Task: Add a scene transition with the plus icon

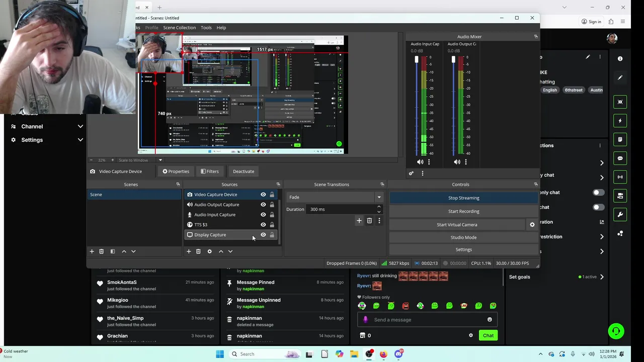Action: [x=359, y=221]
